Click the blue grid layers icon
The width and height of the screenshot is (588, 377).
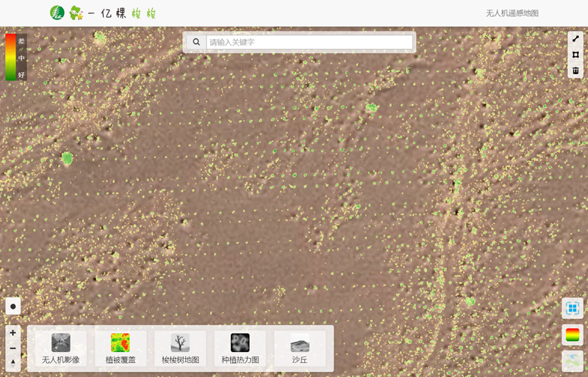tap(573, 309)
